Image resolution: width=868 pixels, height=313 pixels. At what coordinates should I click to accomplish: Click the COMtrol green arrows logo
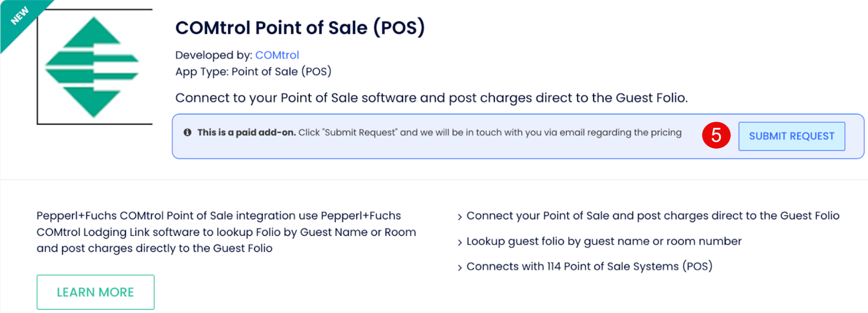[x=92, y=67]
